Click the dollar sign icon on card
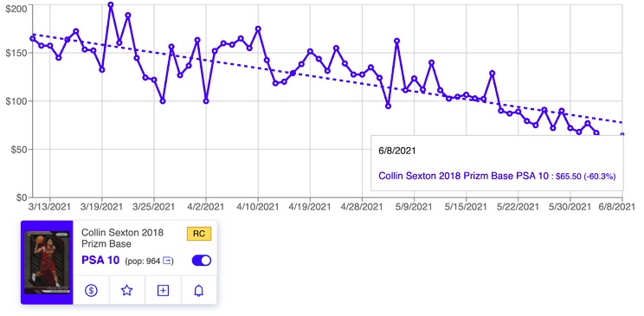Viewport: 644px width, 316px height. tap(91, 291)
